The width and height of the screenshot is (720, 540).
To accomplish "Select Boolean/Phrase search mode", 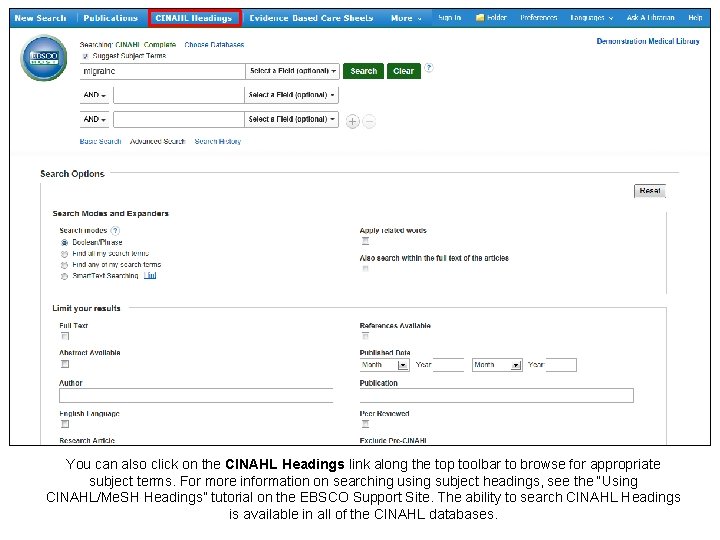I will 64,242.
